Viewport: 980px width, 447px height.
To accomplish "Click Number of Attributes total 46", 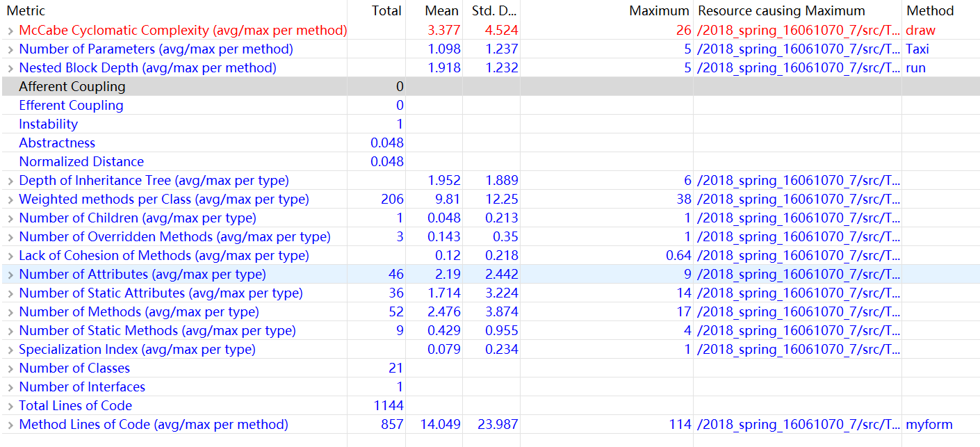I will 396,275.
